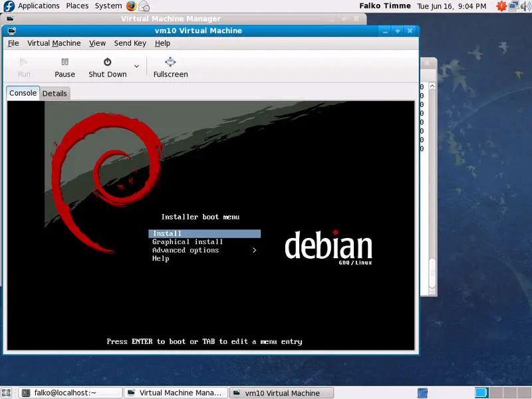The width and height of the screenshot is (532, 399).
Task: Open the network status tray icon
Action: pos(513,6)
